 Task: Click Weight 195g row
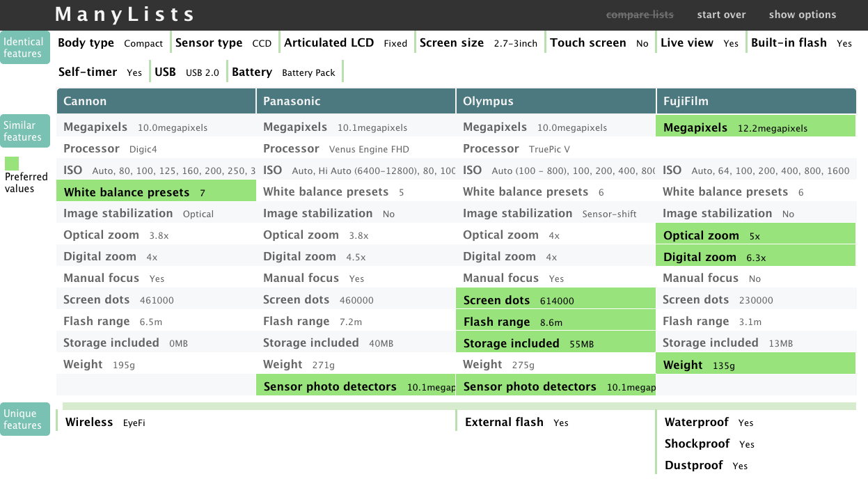tap(156, 365)
